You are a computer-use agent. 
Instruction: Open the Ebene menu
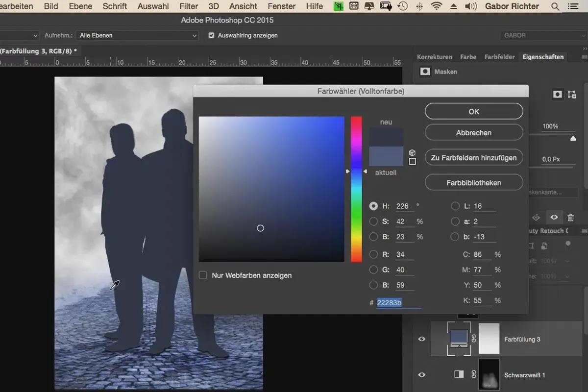tap(80, 6)
